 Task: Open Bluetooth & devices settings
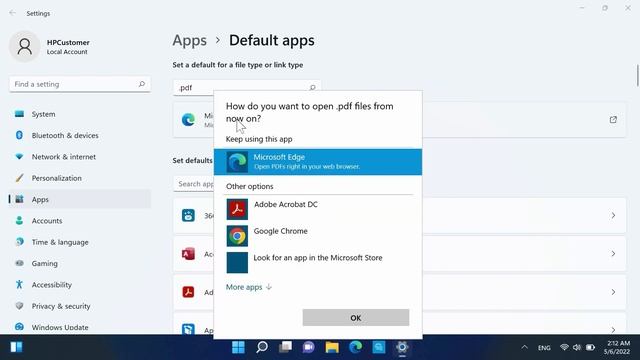click(80, 136)
